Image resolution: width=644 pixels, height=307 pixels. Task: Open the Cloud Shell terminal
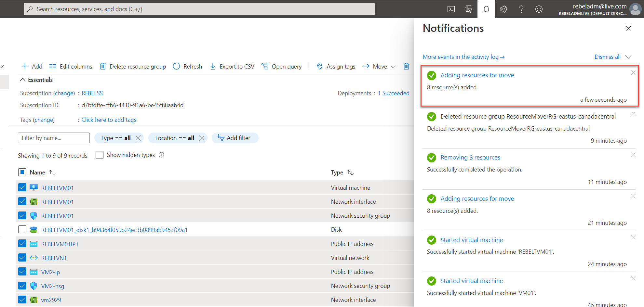451,9
